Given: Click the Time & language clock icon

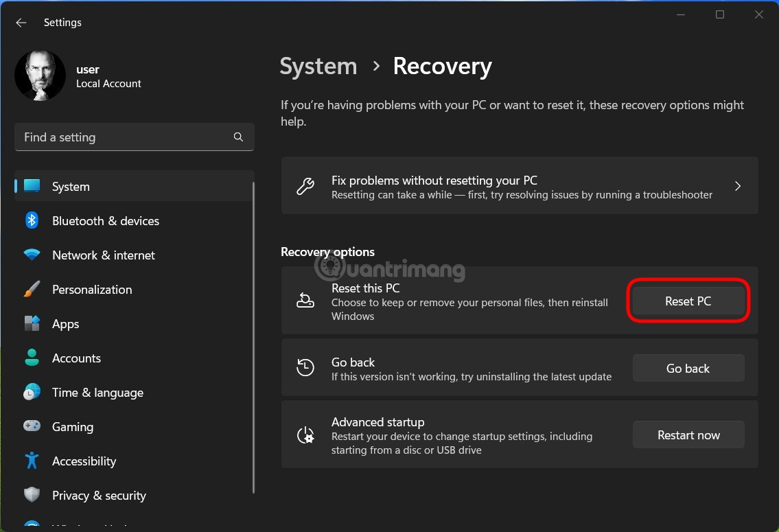Looking at the screenshot, I should tap(32, 392).
